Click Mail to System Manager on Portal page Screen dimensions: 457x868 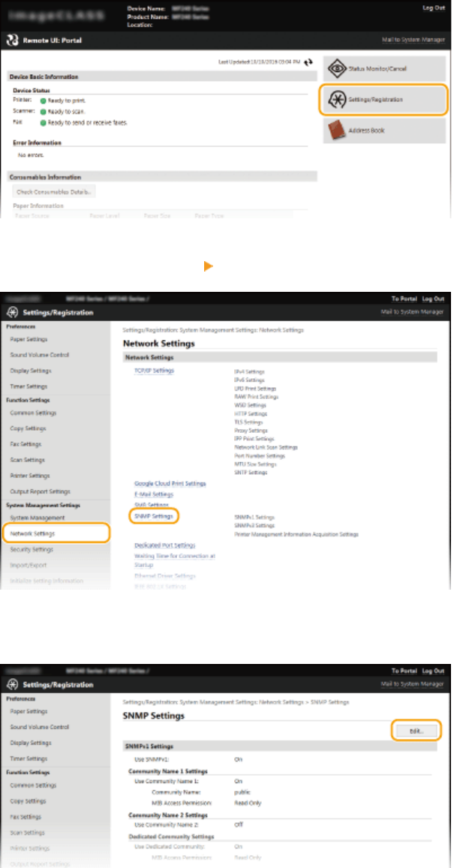[x=413, y=41]
